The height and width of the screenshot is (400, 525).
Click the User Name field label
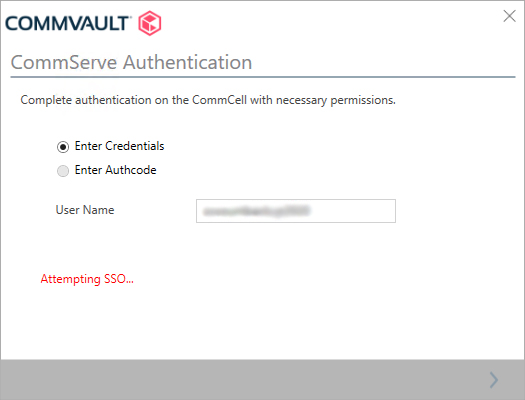click(x=85, y=210)
